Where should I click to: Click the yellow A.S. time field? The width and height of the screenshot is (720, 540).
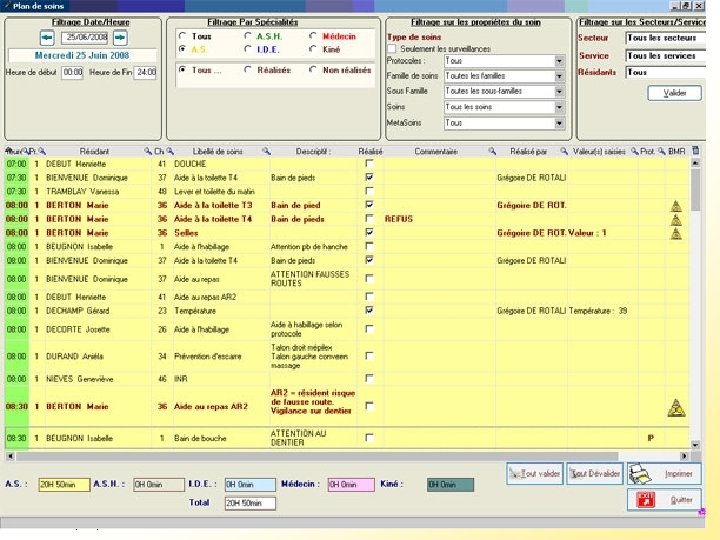click(x=64, y=485)
